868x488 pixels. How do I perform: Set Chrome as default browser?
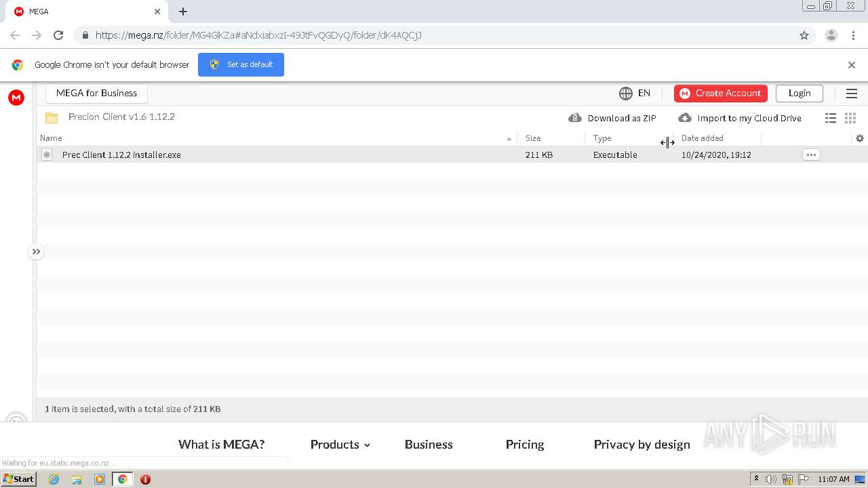tap(241, 64)
